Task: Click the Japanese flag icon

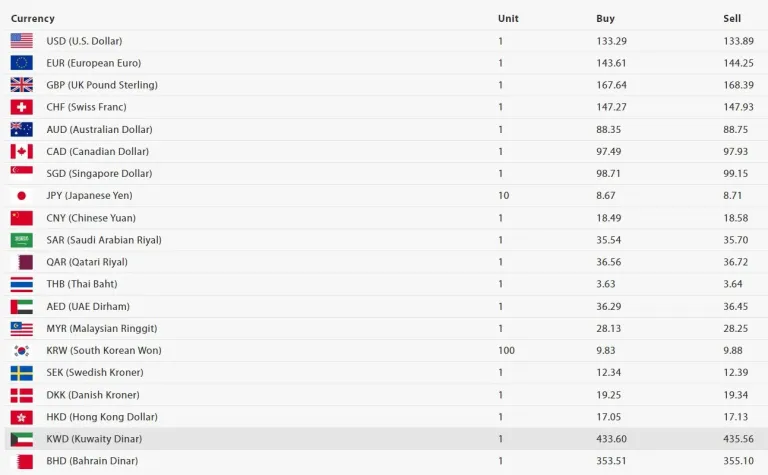Action: (x=21, y=196)
